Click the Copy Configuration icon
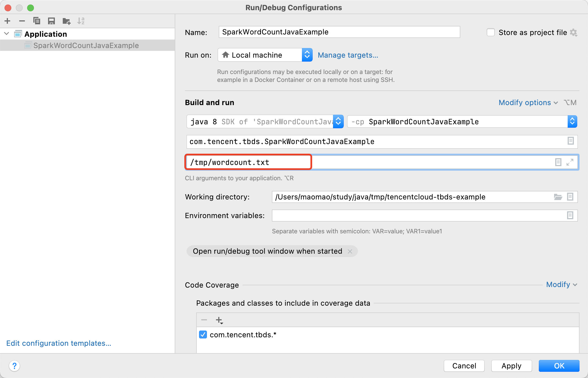 [37, 21]
